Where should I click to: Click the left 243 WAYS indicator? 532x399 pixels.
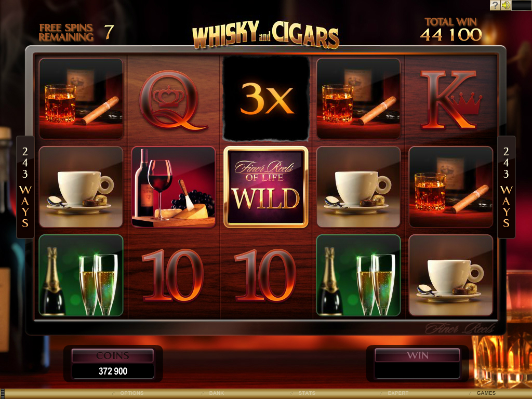pos(25,187)
